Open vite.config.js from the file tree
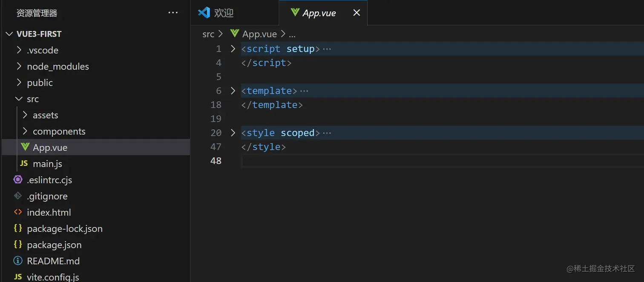The height and width of the screenshot is (282, 644). click(x=53, y=276)
